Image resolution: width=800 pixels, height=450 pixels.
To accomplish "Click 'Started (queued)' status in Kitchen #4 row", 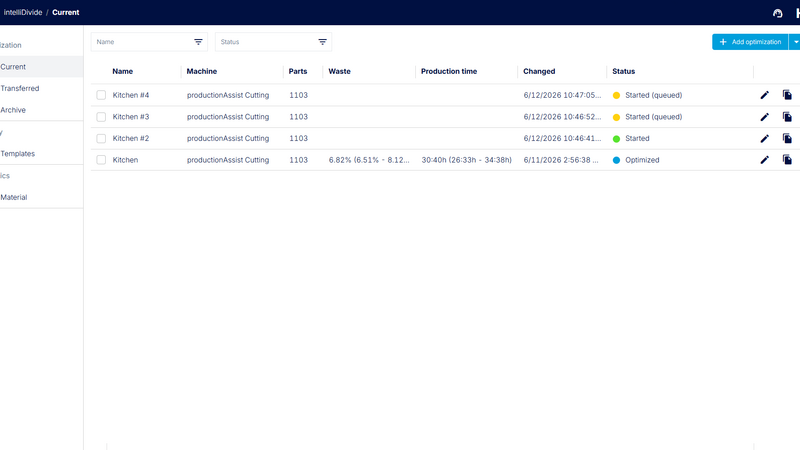I will tap(654, 95).
